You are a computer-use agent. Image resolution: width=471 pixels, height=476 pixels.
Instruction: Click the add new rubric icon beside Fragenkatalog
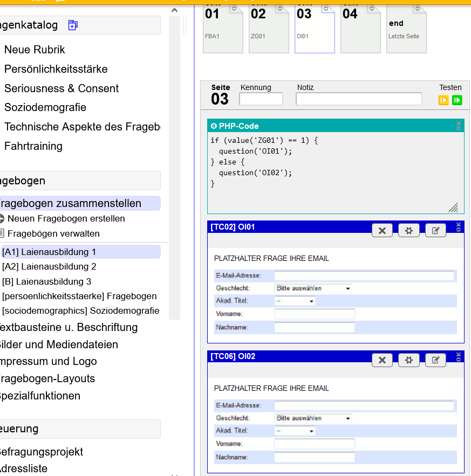73,25
